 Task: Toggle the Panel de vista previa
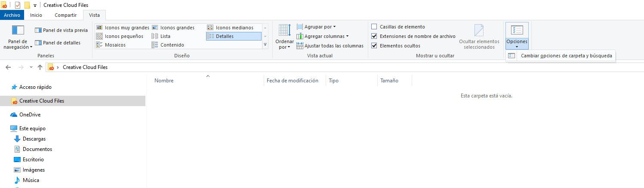click(x=61, y=30)
